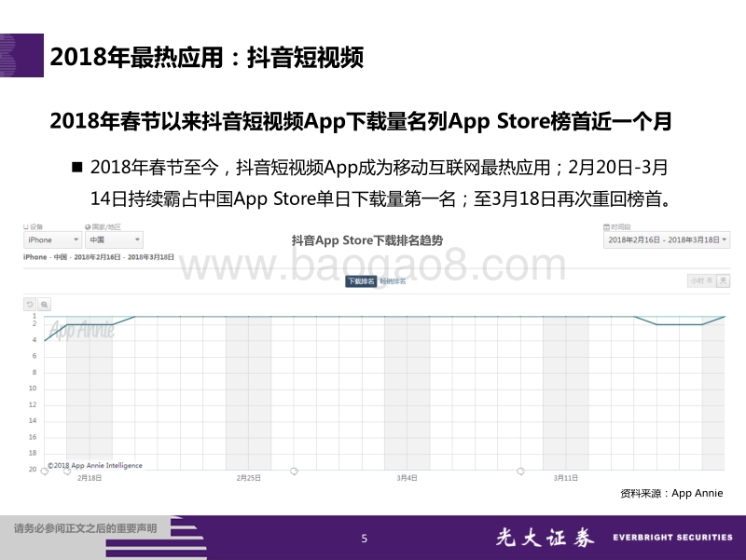The width and height of the screenshot is (746, 560).
Task: Click the 3月11日 axis date label
Action: (566, 478)
